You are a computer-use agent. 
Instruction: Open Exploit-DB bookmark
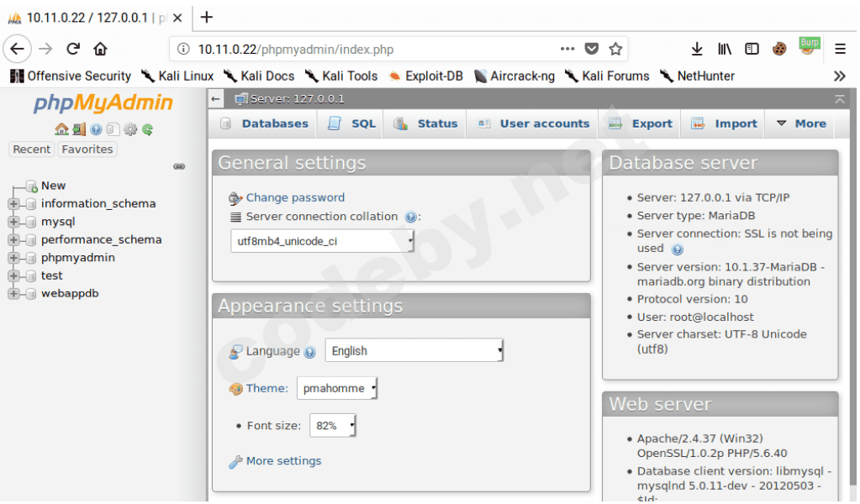[425, 76]
